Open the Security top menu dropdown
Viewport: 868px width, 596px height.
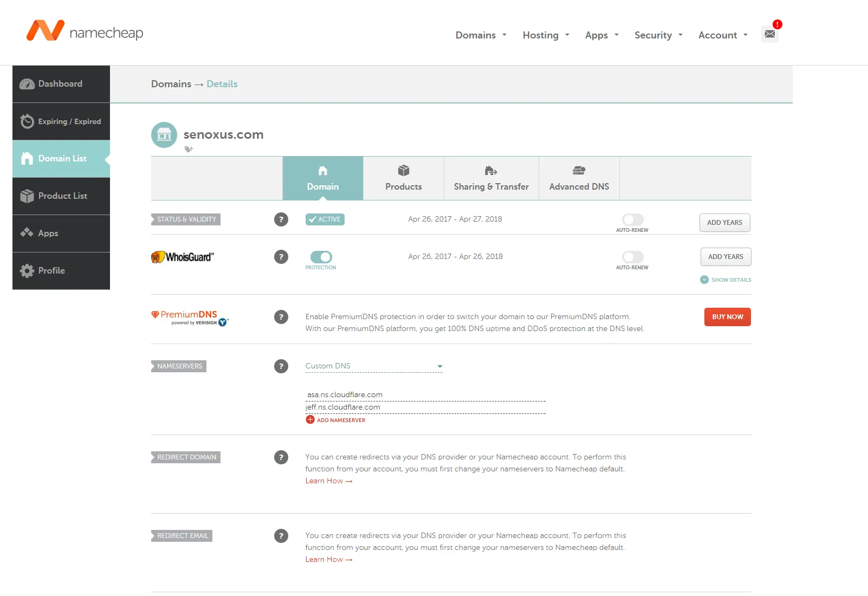pyautogui.click(x=659, y=35)
